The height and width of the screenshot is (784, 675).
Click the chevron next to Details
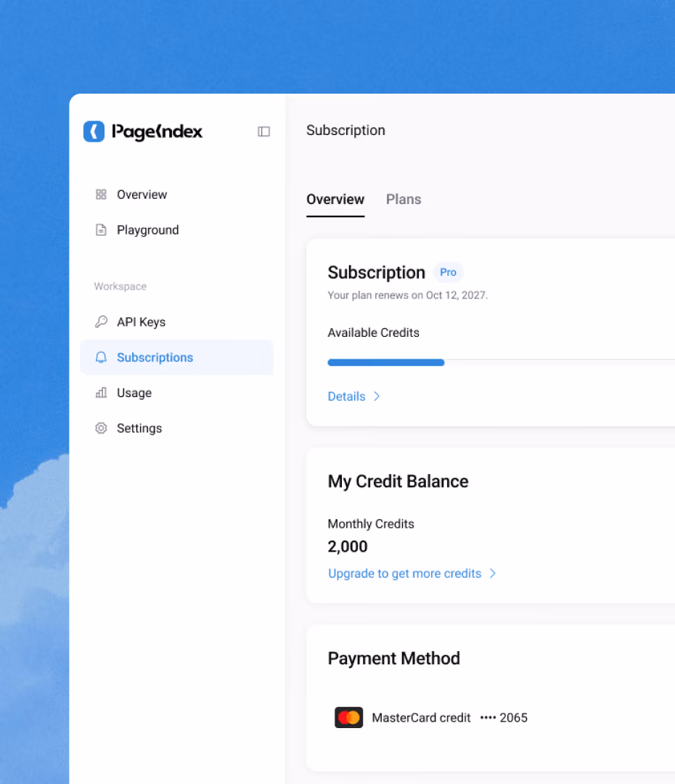click(377, 396)
